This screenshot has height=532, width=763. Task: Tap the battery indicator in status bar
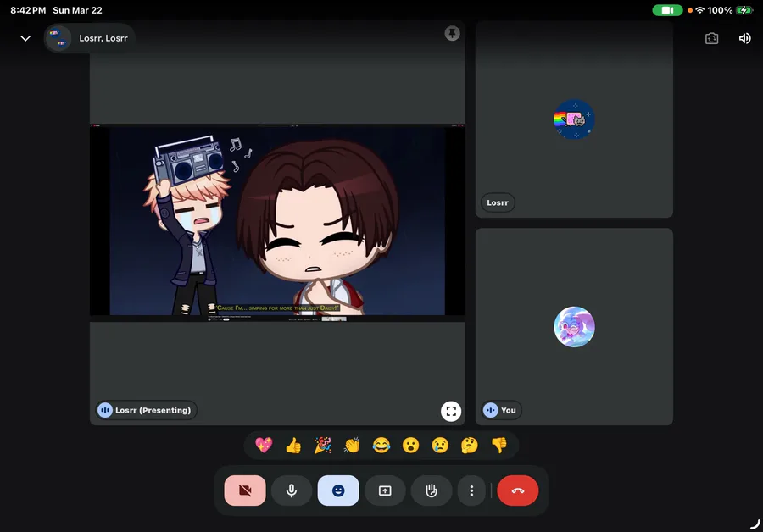click(744, 10)
